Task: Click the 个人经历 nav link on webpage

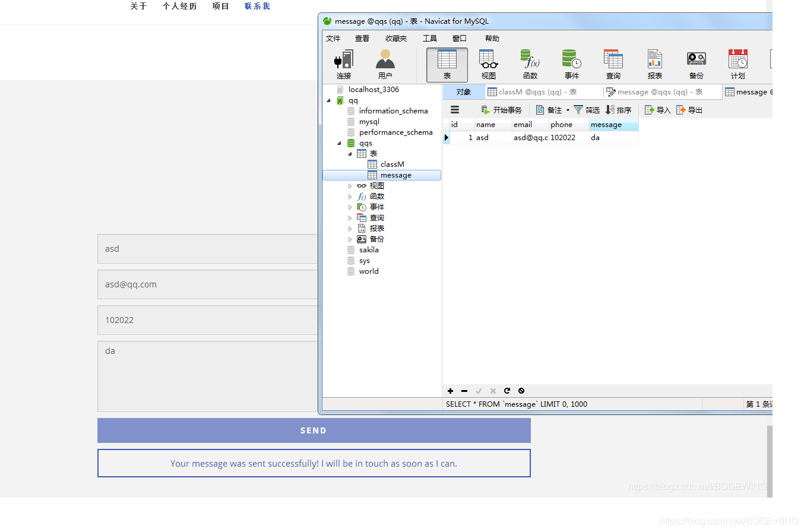Action: tap(179, 6)
